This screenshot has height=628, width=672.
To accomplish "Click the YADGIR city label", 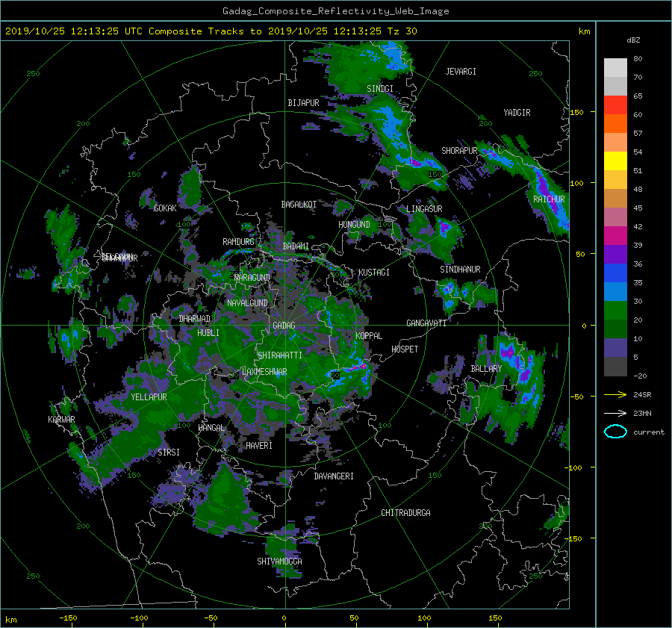I will click(517, 113).
